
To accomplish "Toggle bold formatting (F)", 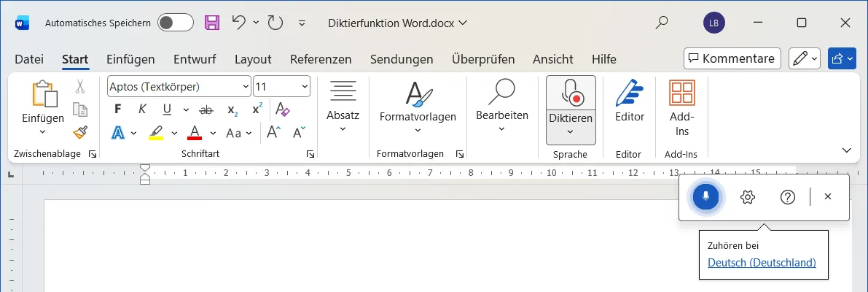I will [117, 109].
